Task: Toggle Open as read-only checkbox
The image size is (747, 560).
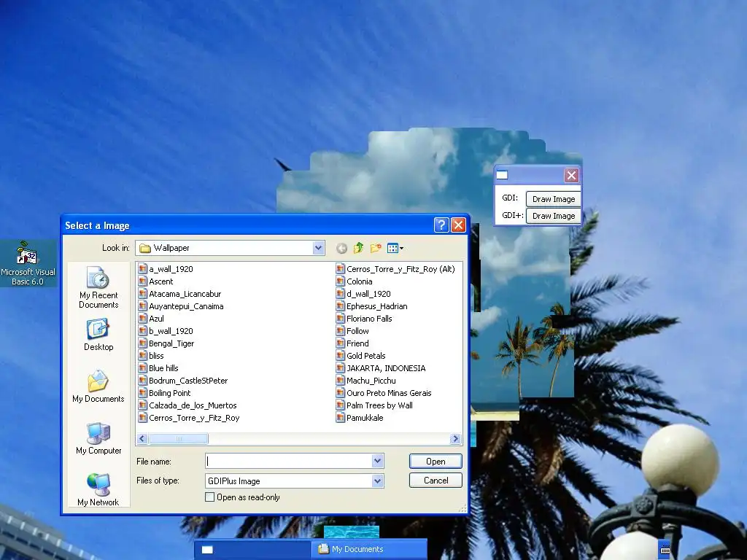Action: (209, 497)
